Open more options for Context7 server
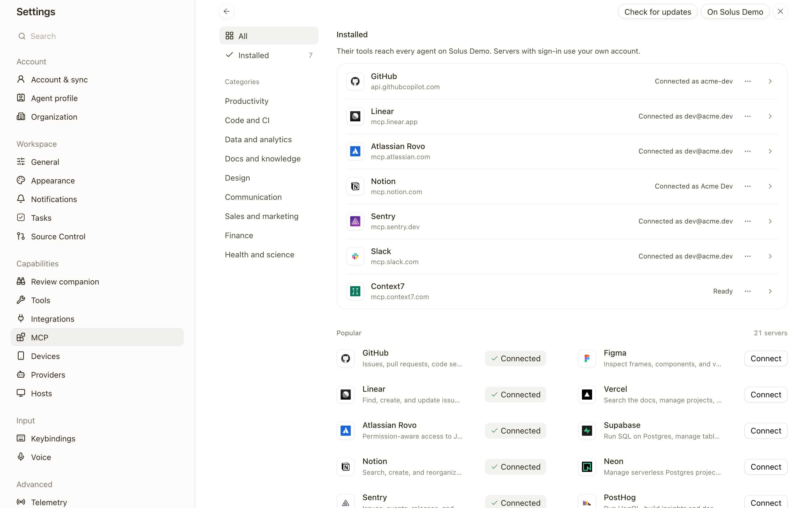The height and width of the screenshot is (508, 812). pos(748,291)
